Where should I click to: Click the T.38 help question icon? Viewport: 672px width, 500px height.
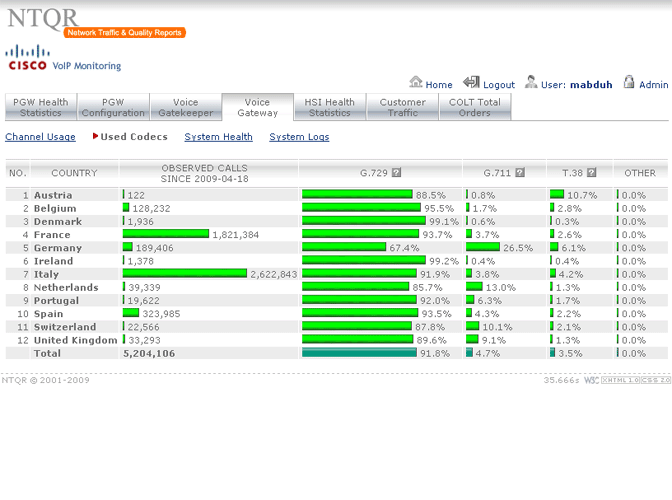tap(592, 173)
